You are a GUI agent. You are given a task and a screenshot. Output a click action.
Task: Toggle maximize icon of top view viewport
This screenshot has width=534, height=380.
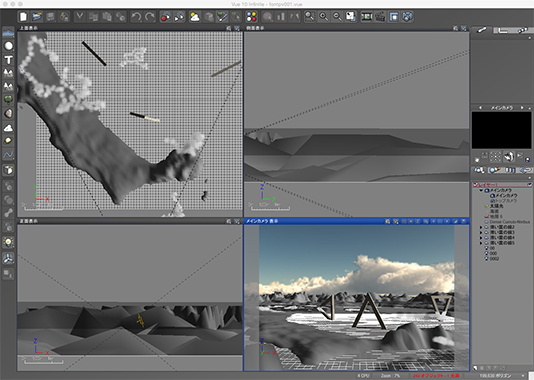[237, 28]
